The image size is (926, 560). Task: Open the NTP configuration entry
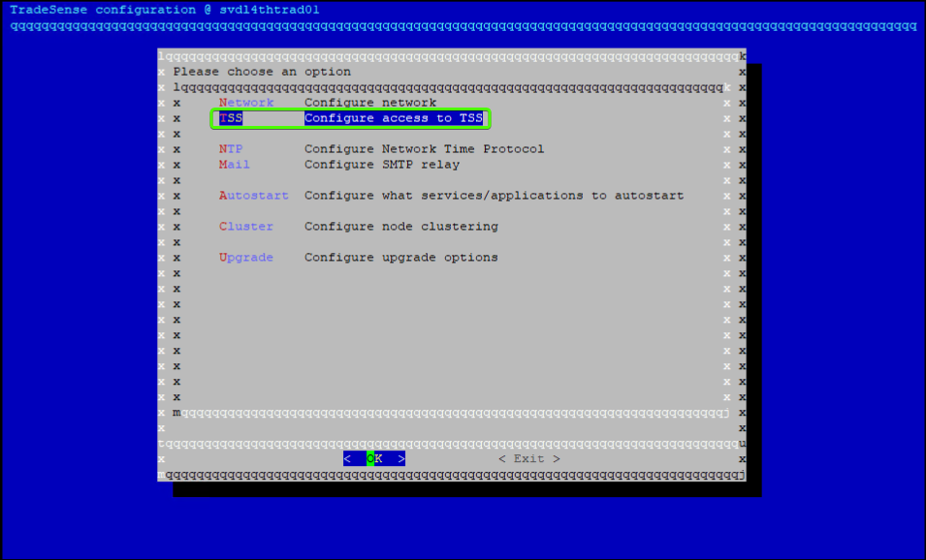[x=381, y=149]
